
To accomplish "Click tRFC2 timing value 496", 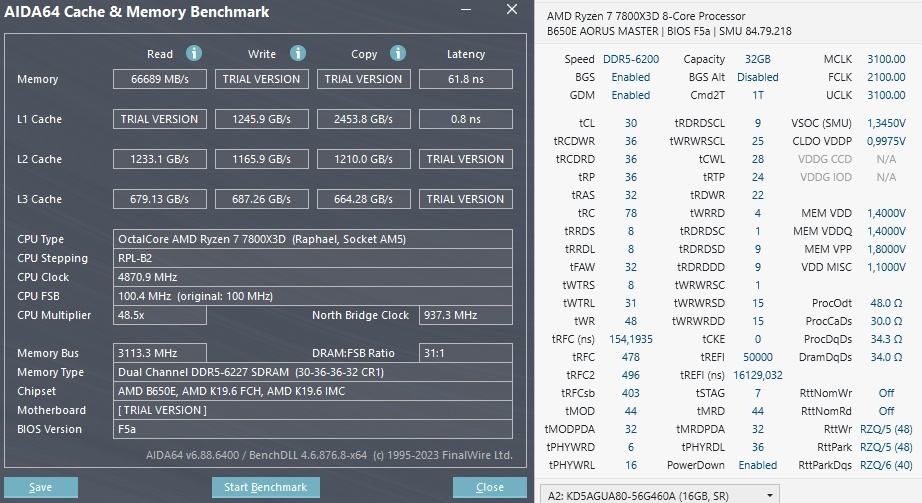I will pyautogui.click(x=631, y=375).
